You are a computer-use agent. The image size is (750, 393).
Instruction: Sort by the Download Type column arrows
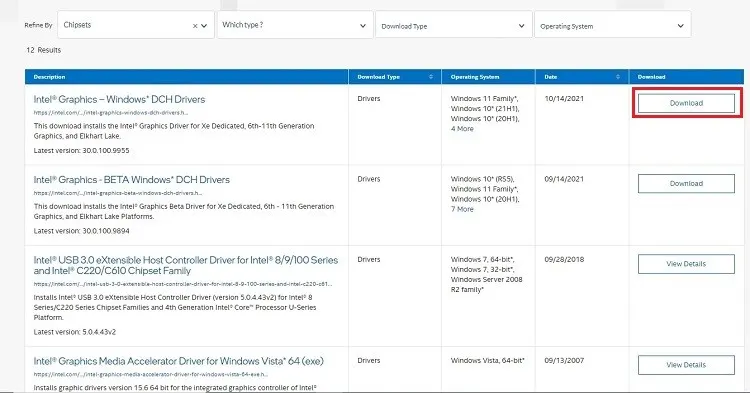(430, 76)
